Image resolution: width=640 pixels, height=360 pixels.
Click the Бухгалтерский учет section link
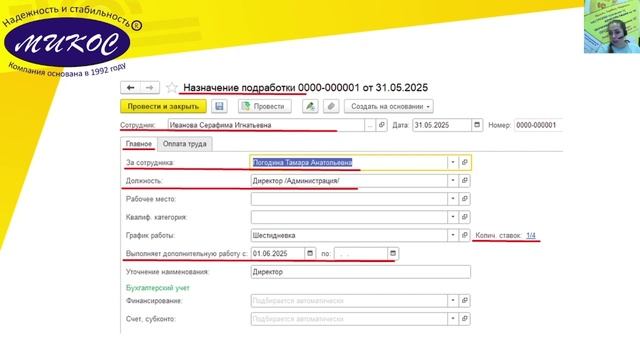click(158, 288)
